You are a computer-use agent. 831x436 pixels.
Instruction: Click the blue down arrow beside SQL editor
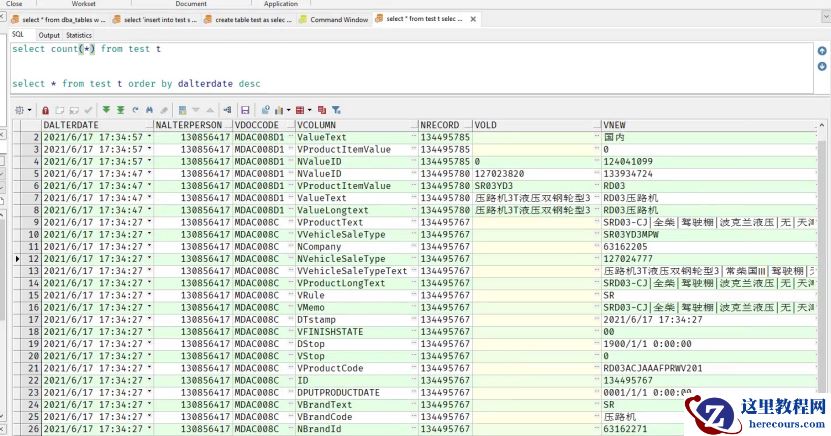tap(822, 66)
